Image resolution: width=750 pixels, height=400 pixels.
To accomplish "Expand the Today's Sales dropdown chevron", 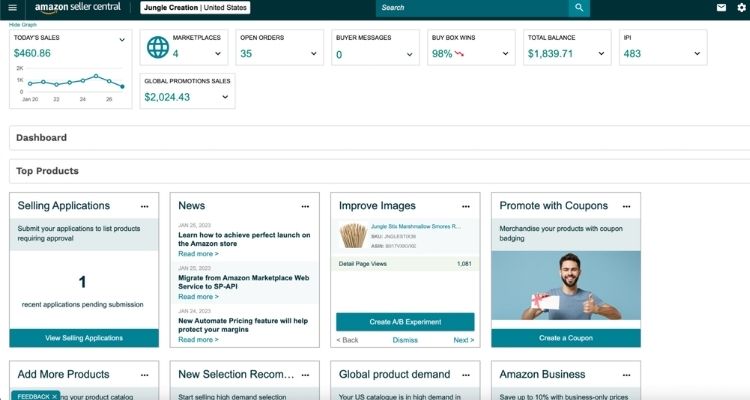I will point(122,40).
